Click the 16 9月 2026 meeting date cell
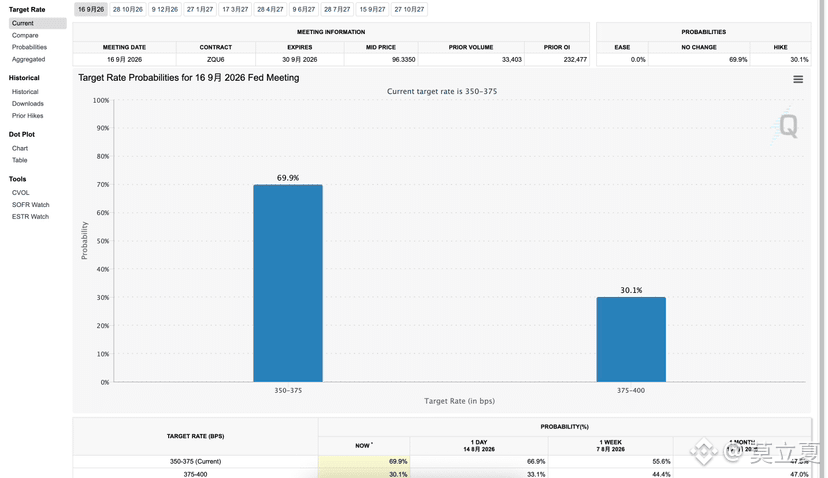The width and height of the screenshot is (828, 478). 125,60
